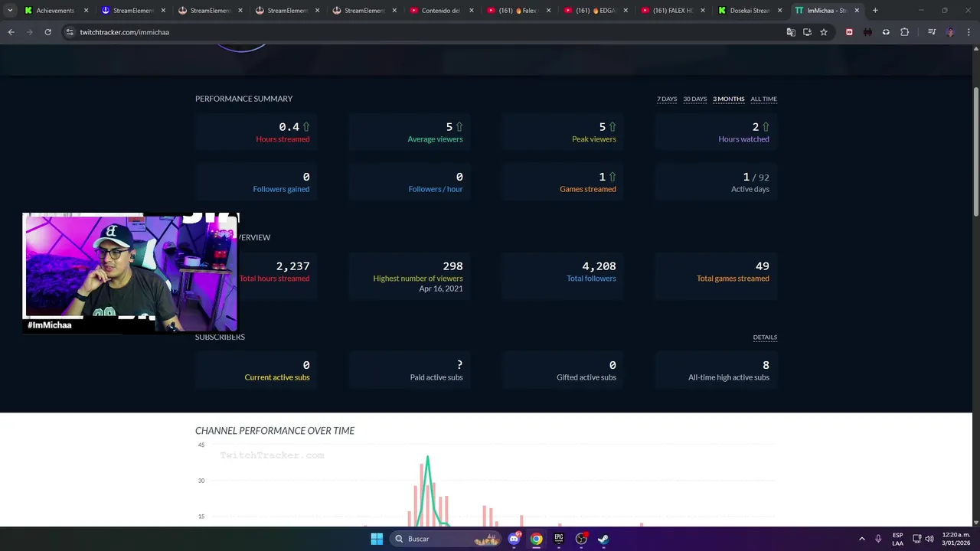This screenshot has width=980, height=551.
Task: Click the All-time high active subs label
Action: 729,377
